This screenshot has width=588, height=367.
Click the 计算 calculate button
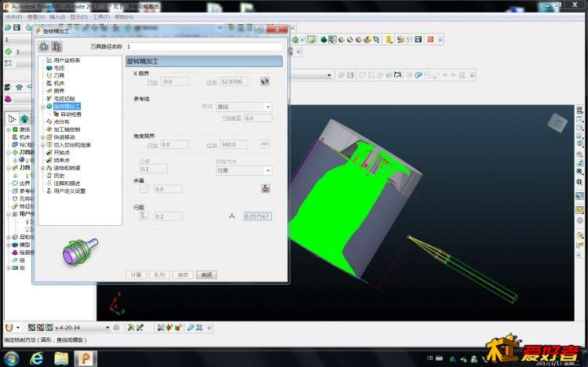136,275
